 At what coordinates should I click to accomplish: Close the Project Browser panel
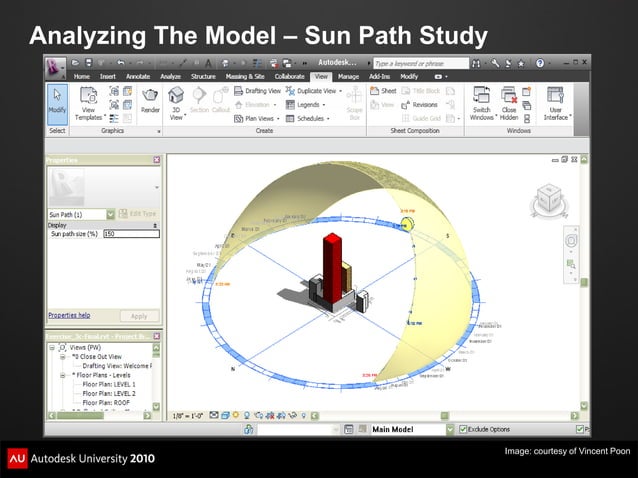(x=157, y=336)
